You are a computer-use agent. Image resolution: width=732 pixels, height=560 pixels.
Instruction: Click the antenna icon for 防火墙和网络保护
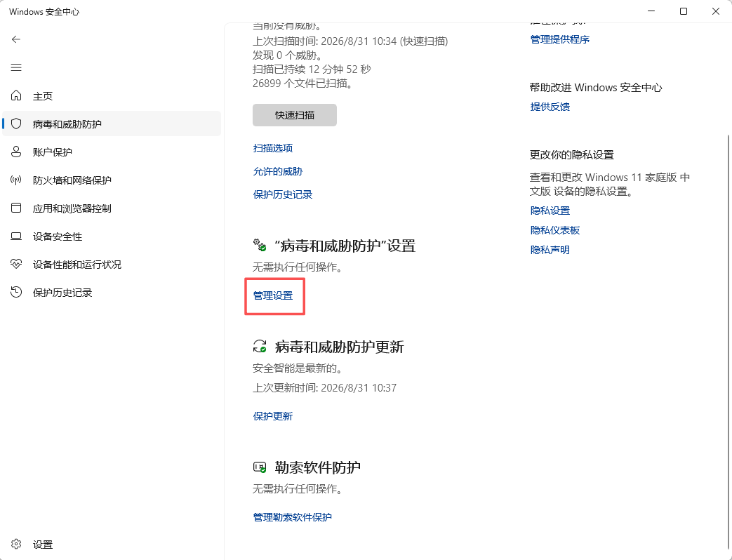[x=16, y=180]
